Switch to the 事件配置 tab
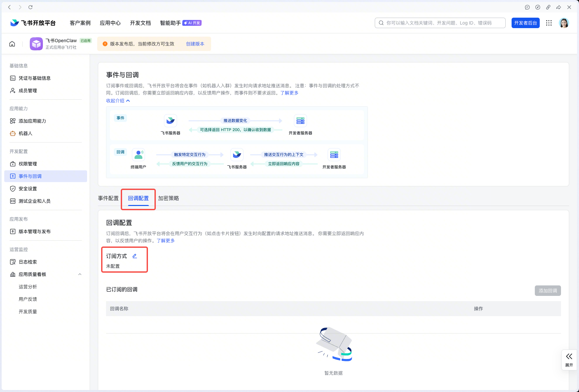This screenshot has height=392, width=579. 108,198
